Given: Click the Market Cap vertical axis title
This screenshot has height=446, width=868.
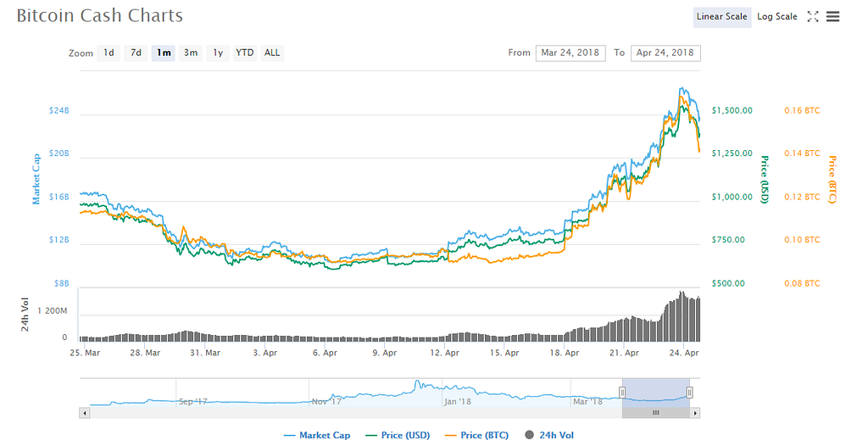Looking at the screenshot, I should (x=36, y=179).
